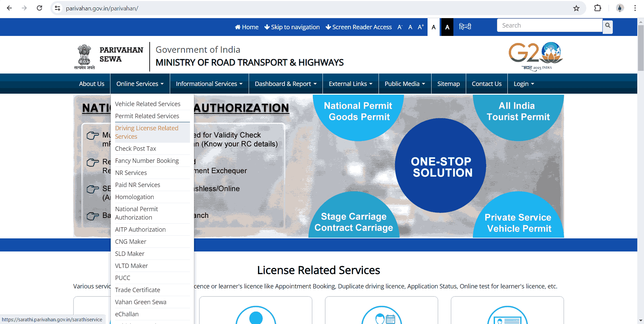Viewport: 644px width, 324px height.
Task: Reset font size with normal A button
Action: pos(410,27)
